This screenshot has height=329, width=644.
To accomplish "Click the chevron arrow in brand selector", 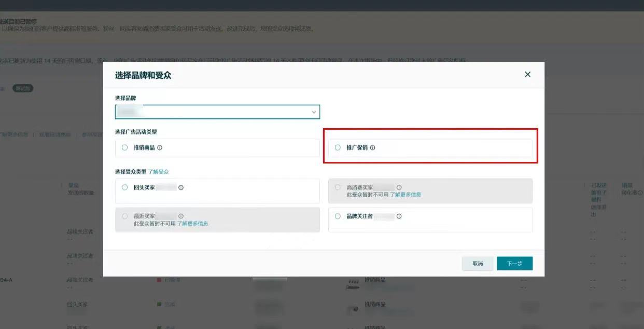I will pos(314,112).
